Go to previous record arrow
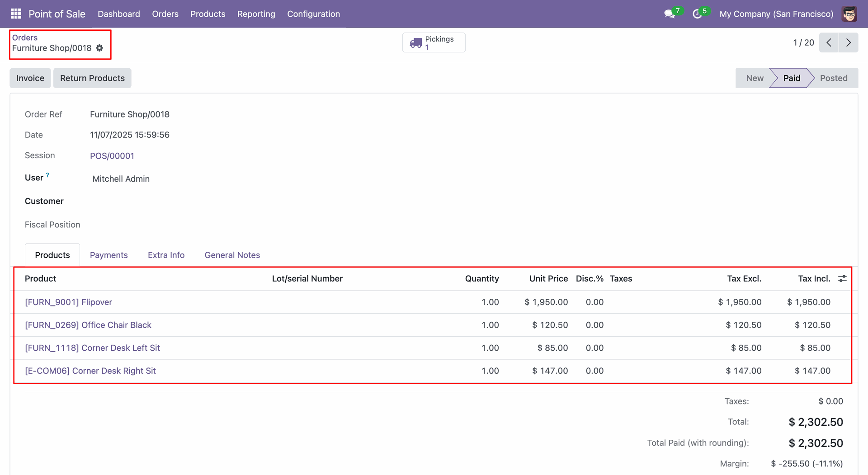The image size is (868, 475). [x=829, y=42]
